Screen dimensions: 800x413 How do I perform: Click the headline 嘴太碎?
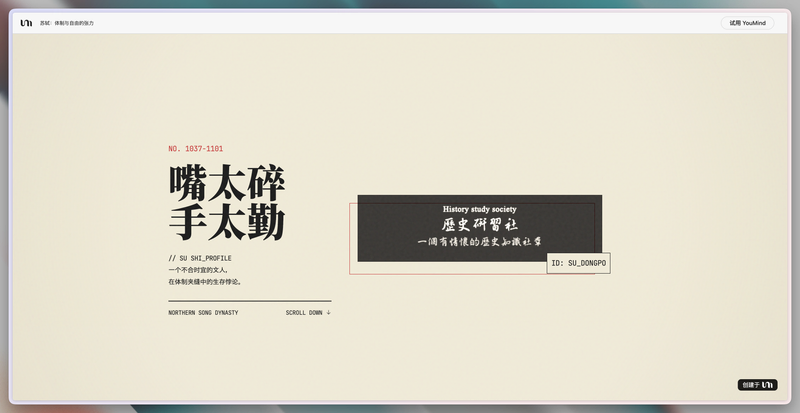[x=227, y=183]
